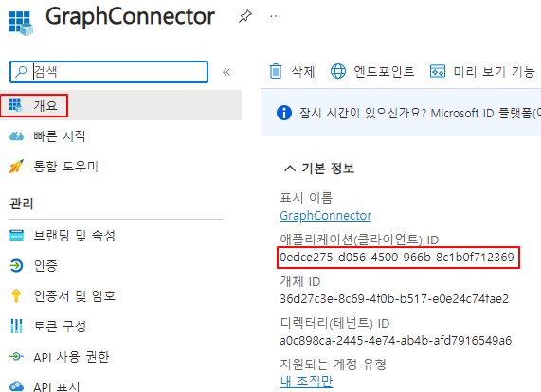Screen dimensions: 541x392
Task: Click object ID 36d27c3e-8c69-4f0b-b517-e0e24c74fae2
Action: tap(394, 298)
